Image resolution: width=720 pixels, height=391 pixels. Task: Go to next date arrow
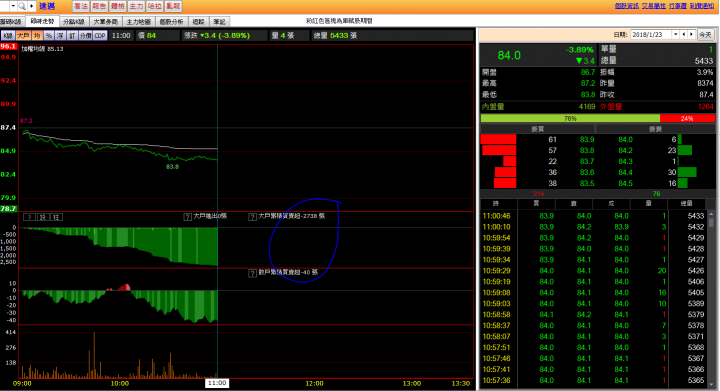click(x=691, y=34)
